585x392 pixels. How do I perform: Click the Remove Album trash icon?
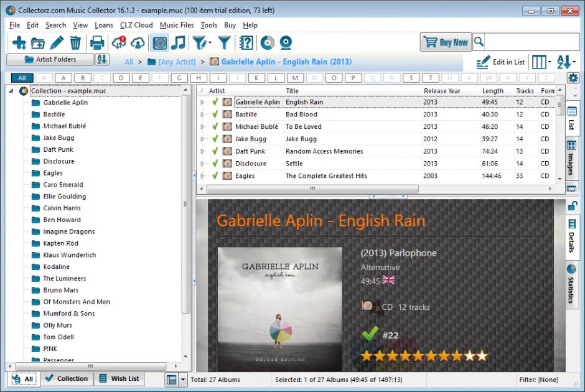(75, 42)
